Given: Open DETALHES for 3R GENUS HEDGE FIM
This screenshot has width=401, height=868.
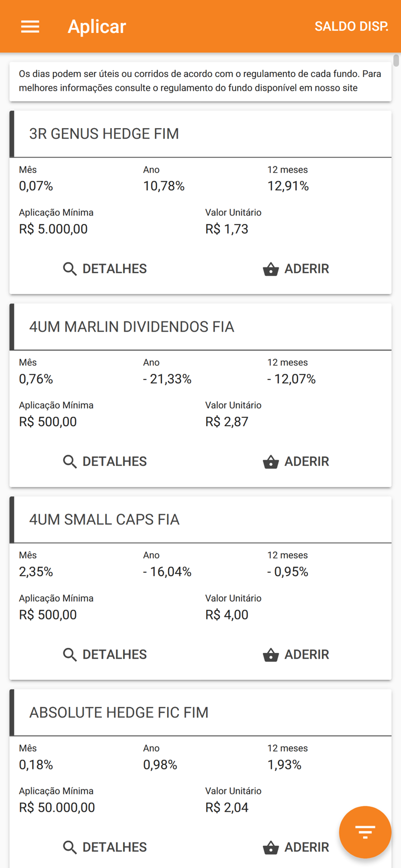Looking at the screenshot, I should 114,269.
